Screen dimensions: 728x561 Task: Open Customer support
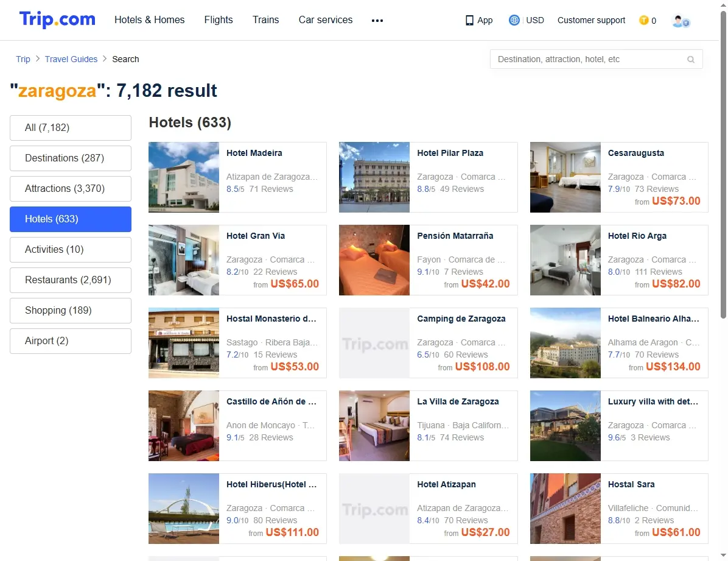pyautogui.click(x=591, y=20)
